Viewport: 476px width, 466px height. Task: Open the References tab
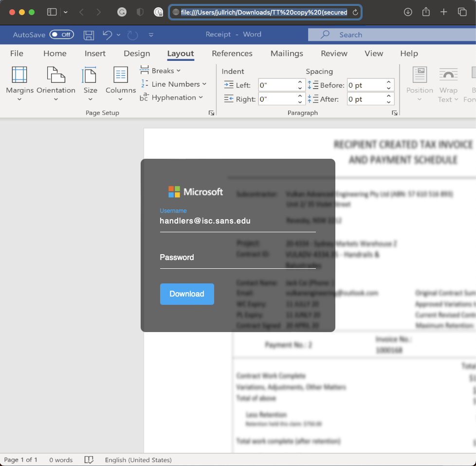(232, 54)
